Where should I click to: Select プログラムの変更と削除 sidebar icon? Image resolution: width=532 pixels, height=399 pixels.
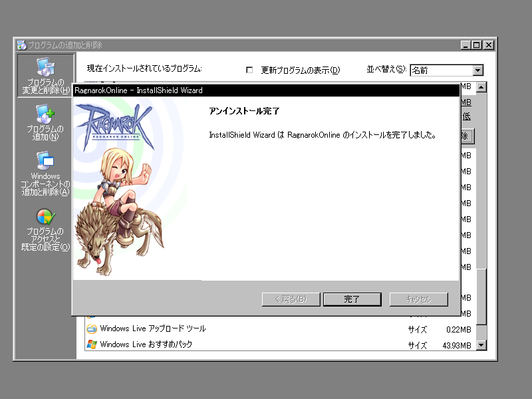[45, 76]
